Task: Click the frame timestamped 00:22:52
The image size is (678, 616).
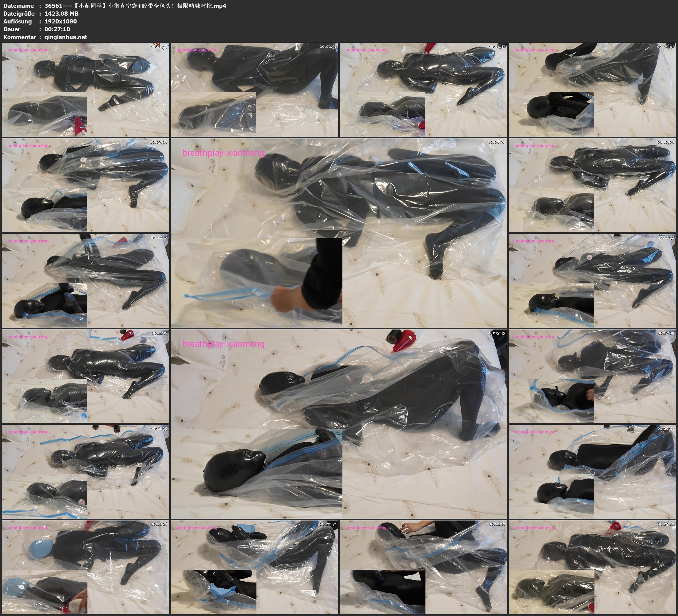Action: click(254, 567)
